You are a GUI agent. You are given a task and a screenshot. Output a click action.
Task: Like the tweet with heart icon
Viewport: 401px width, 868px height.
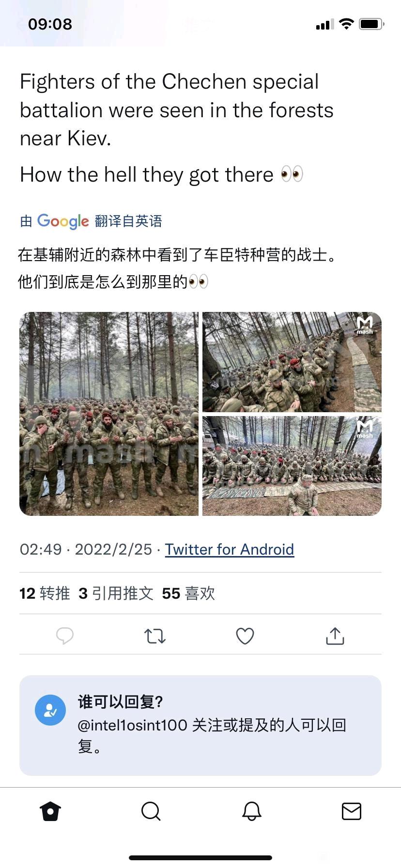coord(245,636)
